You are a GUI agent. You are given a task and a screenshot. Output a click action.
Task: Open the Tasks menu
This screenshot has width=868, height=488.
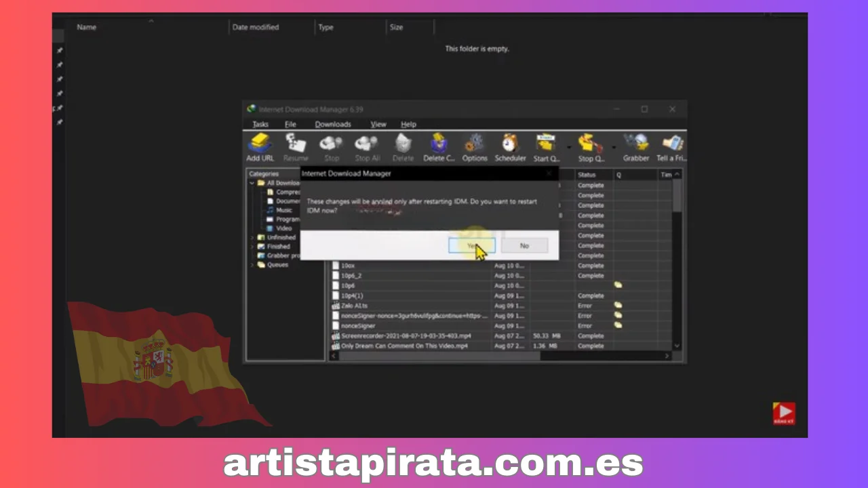[260, 124]
